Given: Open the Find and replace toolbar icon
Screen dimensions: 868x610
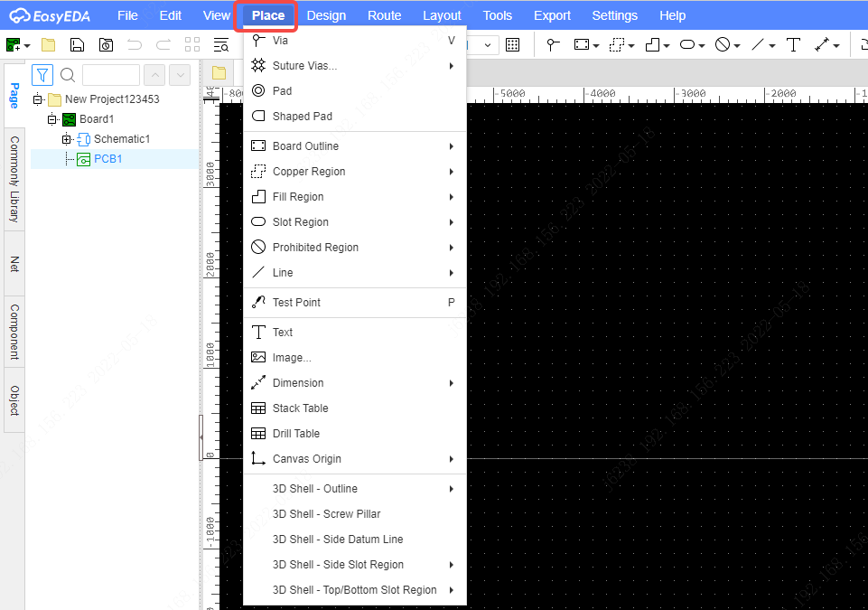Looking at the screenshot, I should click(221, 45).
